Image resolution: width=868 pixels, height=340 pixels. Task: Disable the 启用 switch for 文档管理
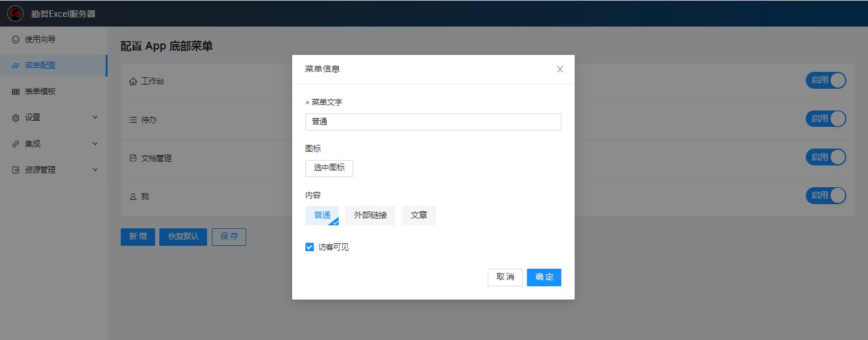tap(825, 157)
